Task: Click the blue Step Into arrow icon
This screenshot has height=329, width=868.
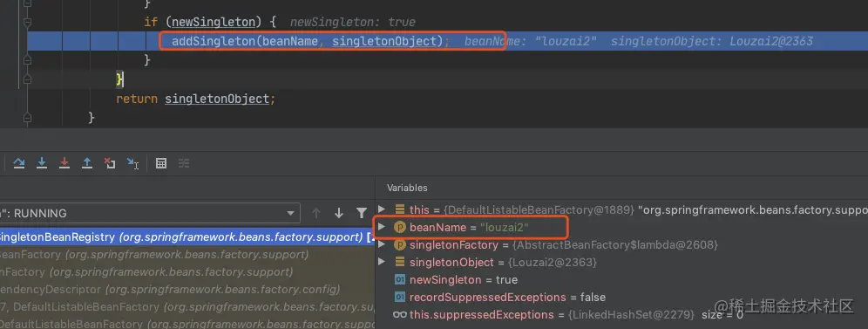Action: [42, 163]
